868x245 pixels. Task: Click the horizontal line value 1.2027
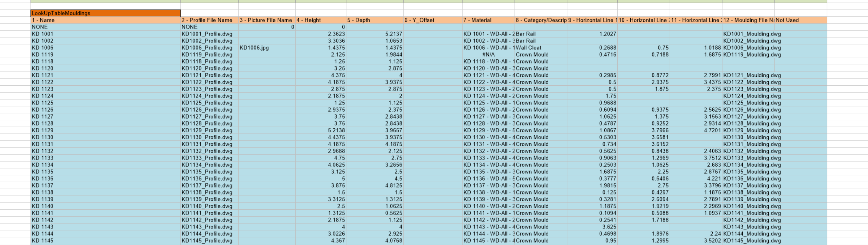click(x=592, y=34)
